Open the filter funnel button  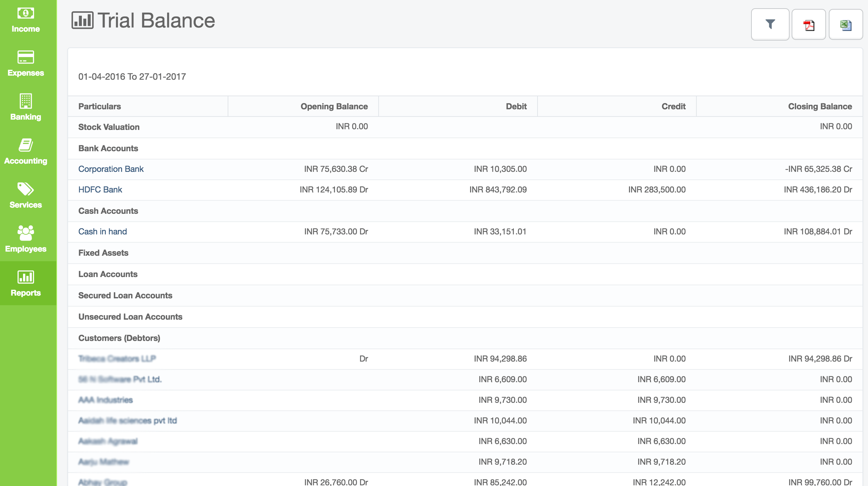point(770,24)
